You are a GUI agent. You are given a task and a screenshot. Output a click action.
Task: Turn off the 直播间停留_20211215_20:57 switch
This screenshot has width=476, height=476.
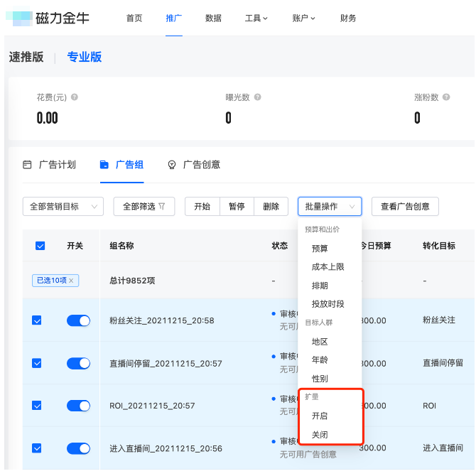(78, 363)
